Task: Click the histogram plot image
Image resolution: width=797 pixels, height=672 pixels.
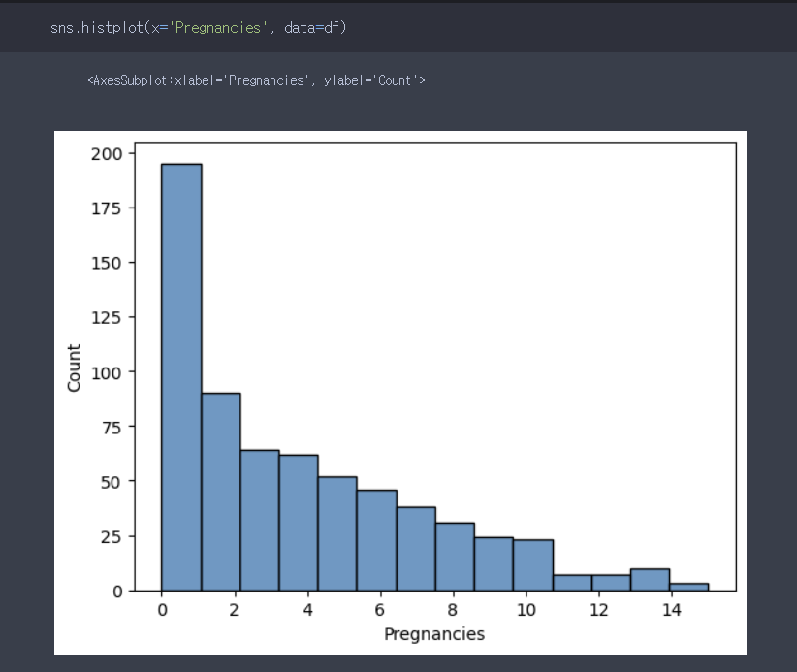Action: pos(400,393)
